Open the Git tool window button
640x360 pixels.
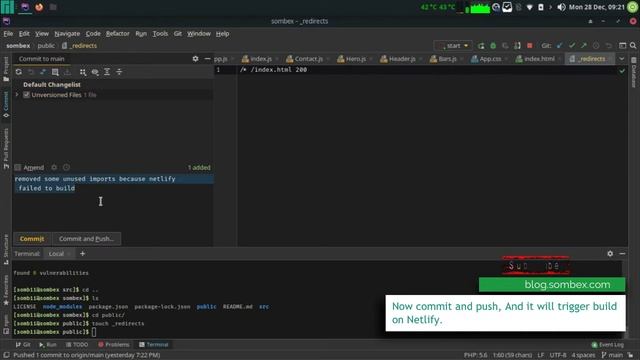[23, 344]
